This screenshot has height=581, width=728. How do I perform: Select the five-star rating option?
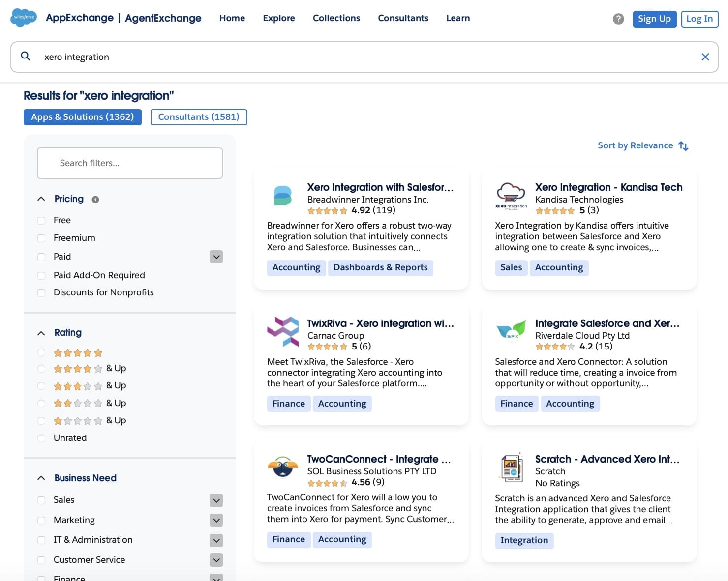click(x=41, y=352)
